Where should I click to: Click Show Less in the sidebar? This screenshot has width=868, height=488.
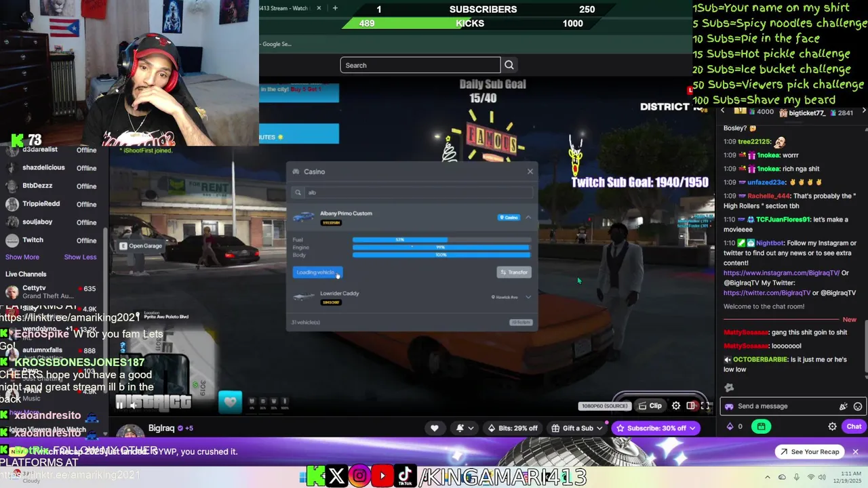click(x=80, y=257)
